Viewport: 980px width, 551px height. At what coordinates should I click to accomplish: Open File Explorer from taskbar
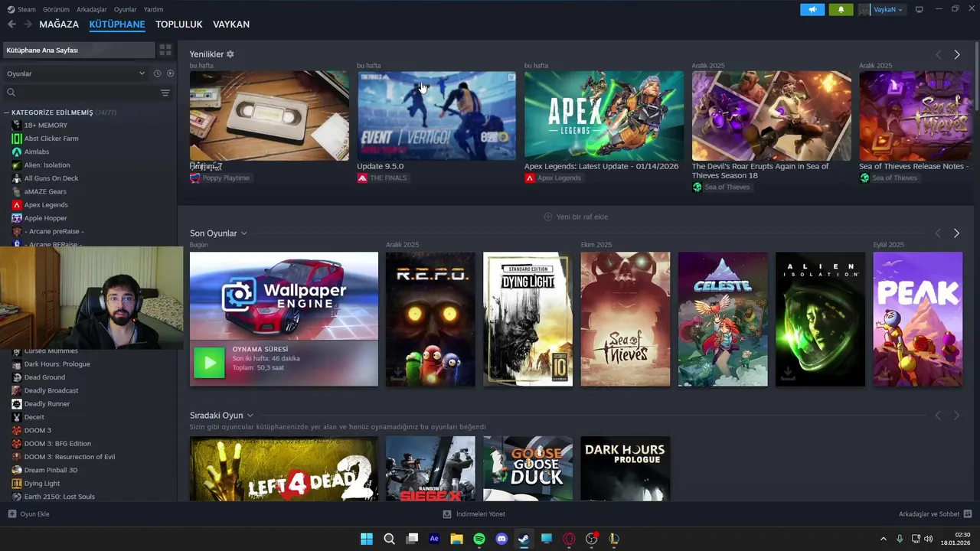456,539
